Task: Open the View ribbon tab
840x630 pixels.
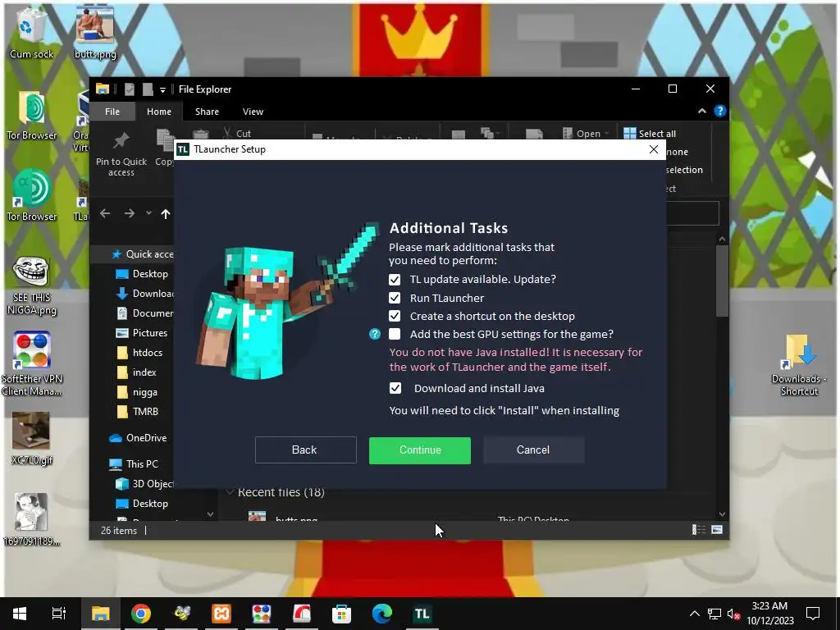Action: point(253,112)
